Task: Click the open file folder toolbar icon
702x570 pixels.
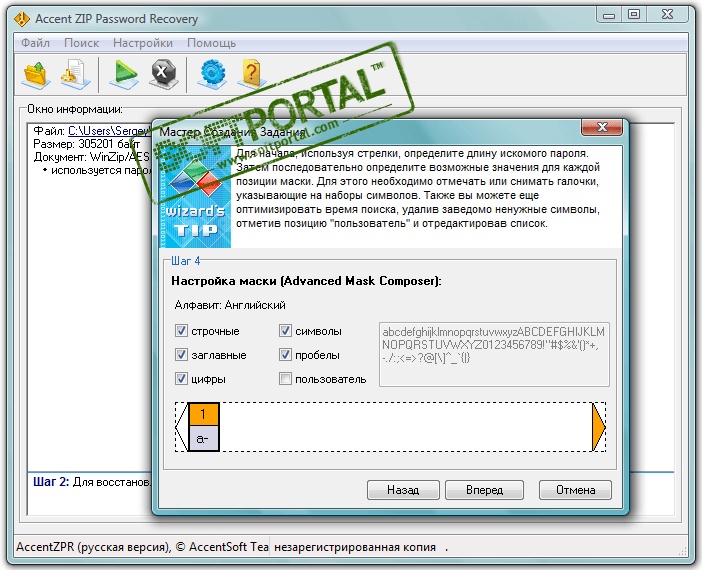Action: tap(36, 75)
